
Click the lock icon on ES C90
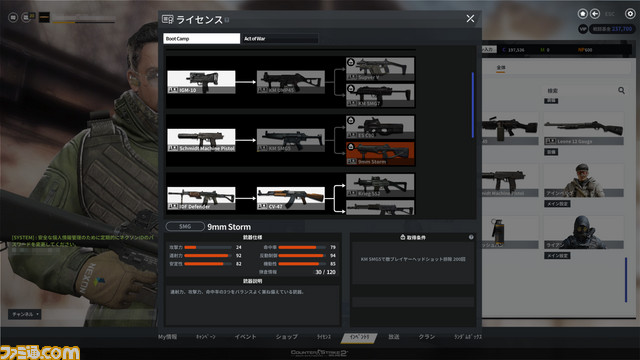[x=351, y=120]
